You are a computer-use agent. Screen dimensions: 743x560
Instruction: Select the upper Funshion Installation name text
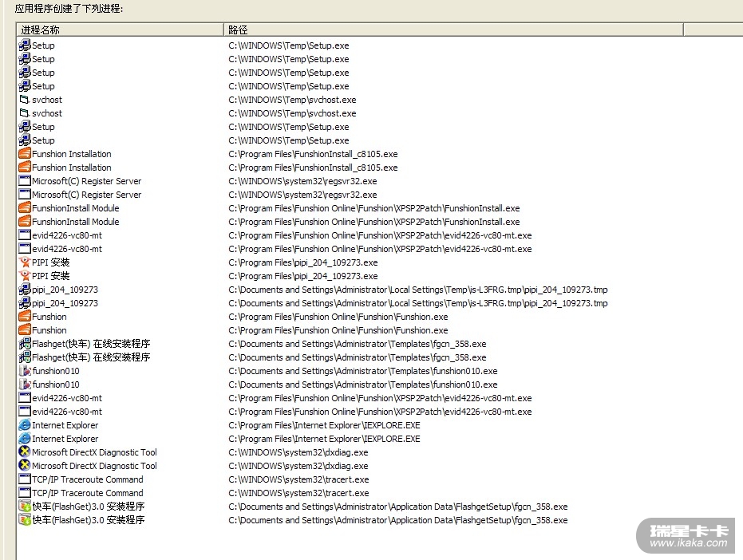(72, 154)
